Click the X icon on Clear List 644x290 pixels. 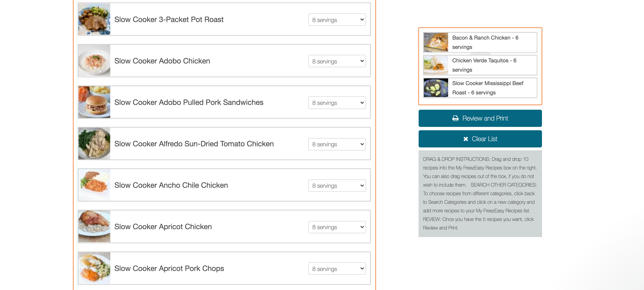(x=466, y=139)
